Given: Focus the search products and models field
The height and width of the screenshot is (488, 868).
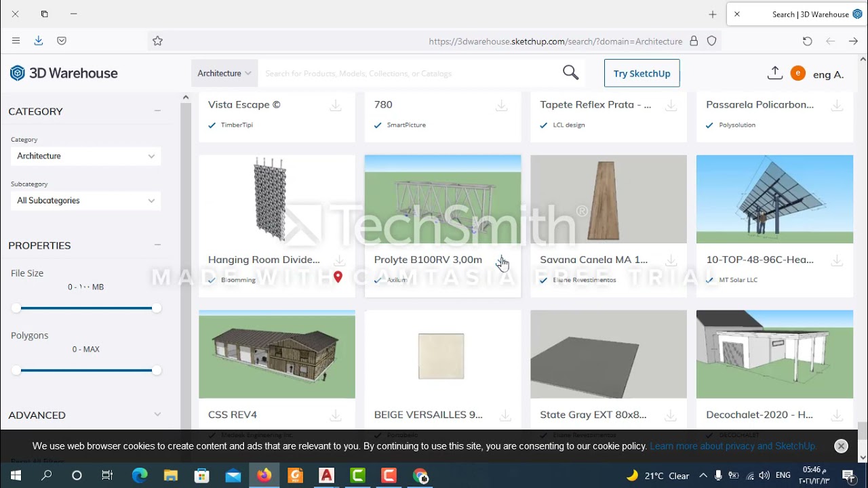Looking at the screenshot, I should coord(408,73).
